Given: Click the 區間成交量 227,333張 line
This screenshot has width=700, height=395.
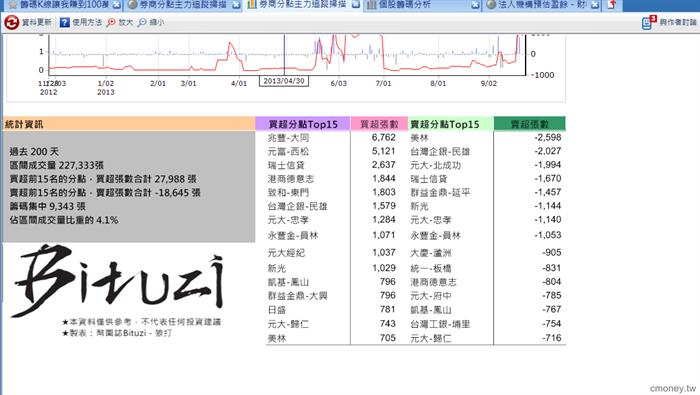Looking at the screenshot, I should pos(57,166).
